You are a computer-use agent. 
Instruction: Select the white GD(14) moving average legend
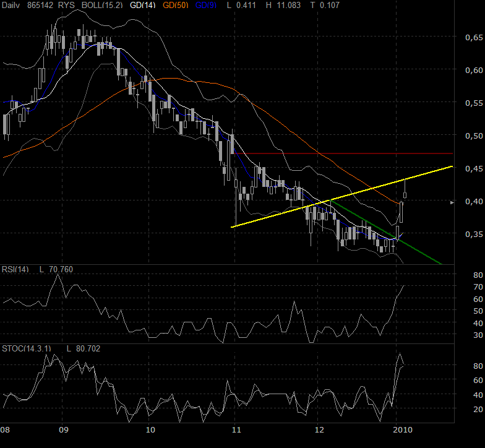pyautogui.click(x=142, y=6)
